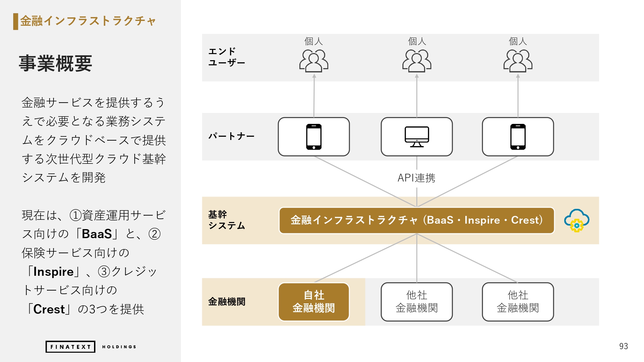This screenshot has width=644, height=362.
Task: Select the right partner smartphone icon
Action: (518, 137)
